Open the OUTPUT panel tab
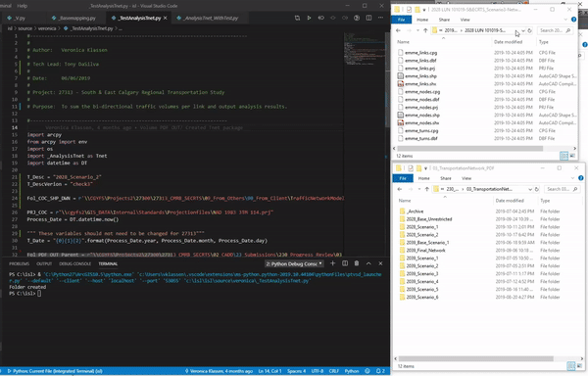Viewport: 588px width, 376px height. click(x=44, y=263)
